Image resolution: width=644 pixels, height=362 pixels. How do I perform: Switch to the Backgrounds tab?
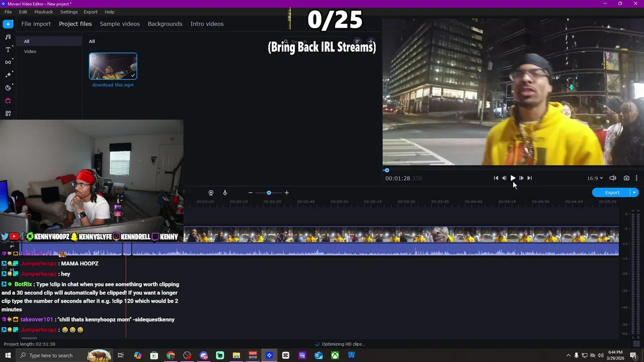pos(165,24)
